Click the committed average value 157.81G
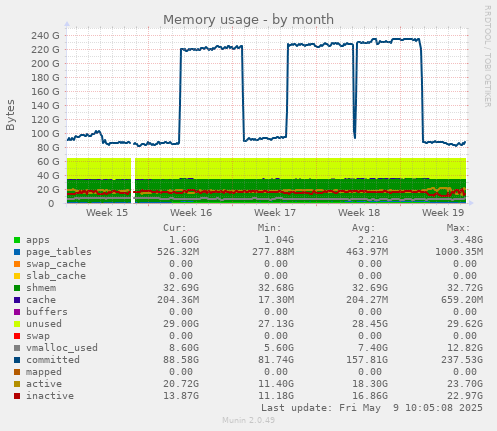 click(x=367, y=360)
